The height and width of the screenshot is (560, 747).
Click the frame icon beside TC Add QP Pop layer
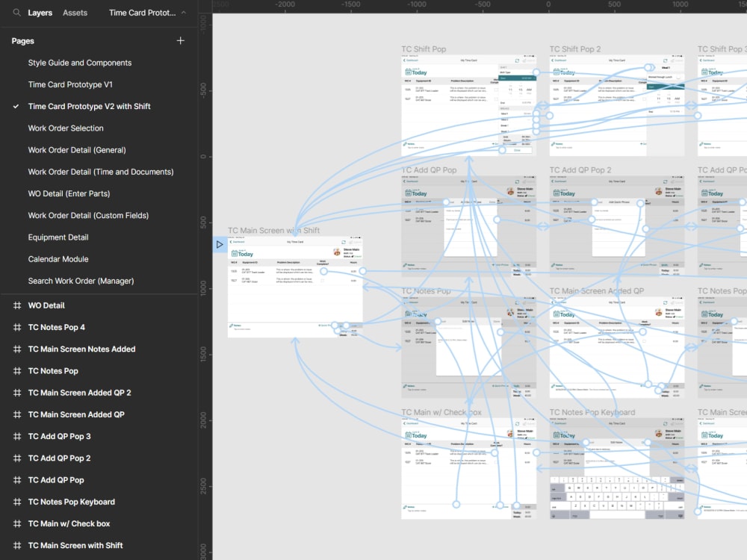tap(17, 480)
